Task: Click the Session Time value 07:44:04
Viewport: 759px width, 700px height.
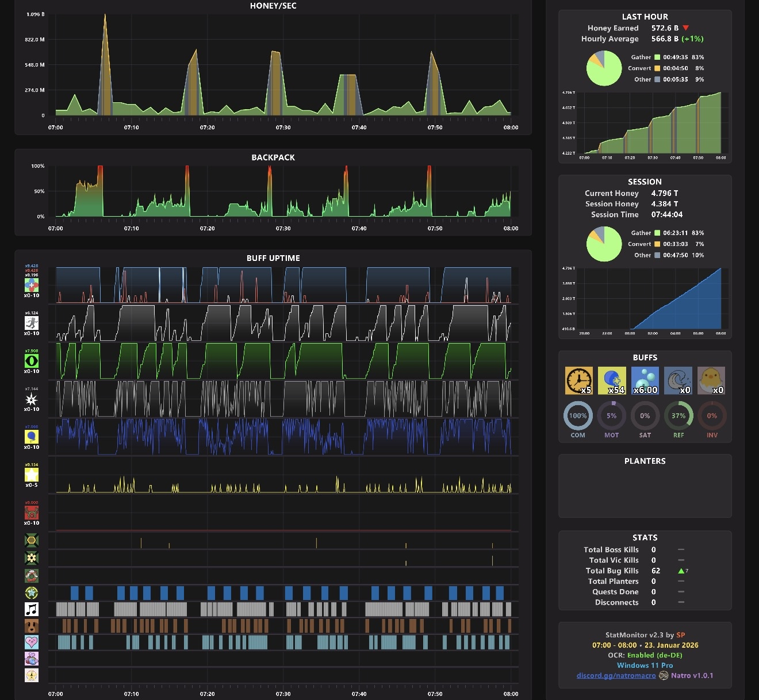Action: coord(667,214)
